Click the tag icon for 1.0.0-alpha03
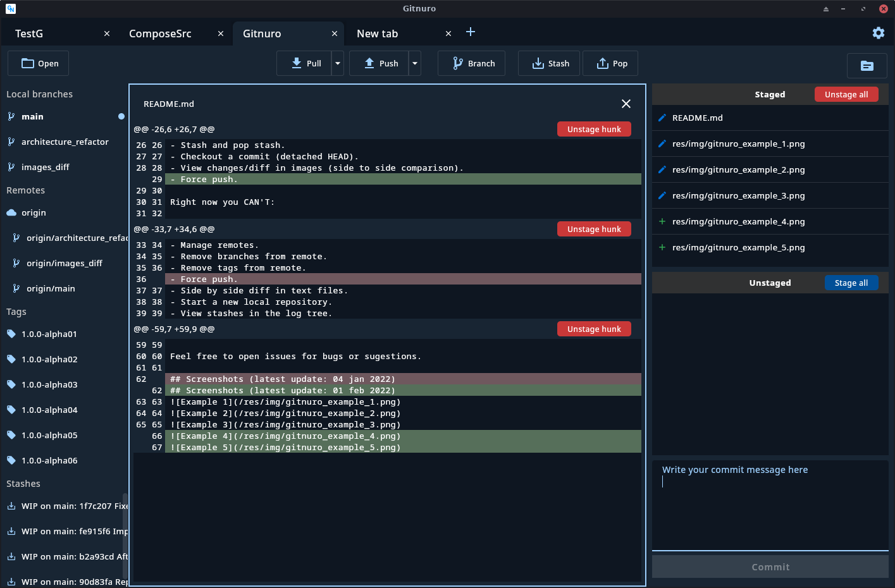895x588 pixels. [11, 384]
